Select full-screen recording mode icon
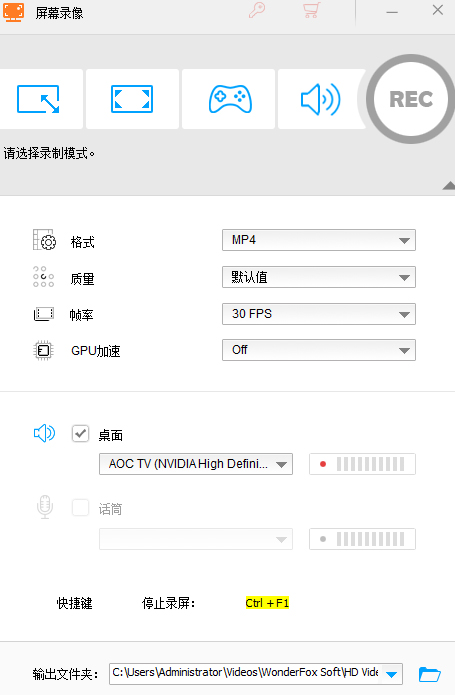Viewport: 455px width, 695px height. point(132,99)
